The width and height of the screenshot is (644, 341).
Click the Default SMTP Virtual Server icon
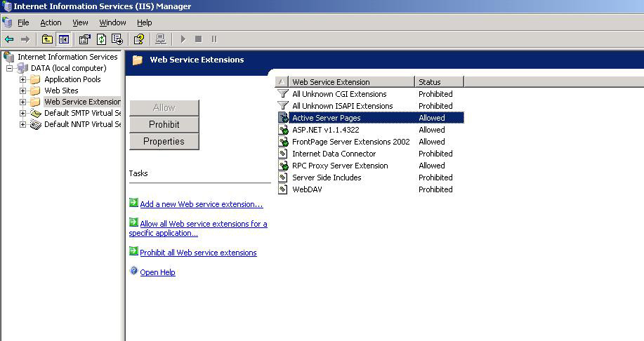[36, 113]
